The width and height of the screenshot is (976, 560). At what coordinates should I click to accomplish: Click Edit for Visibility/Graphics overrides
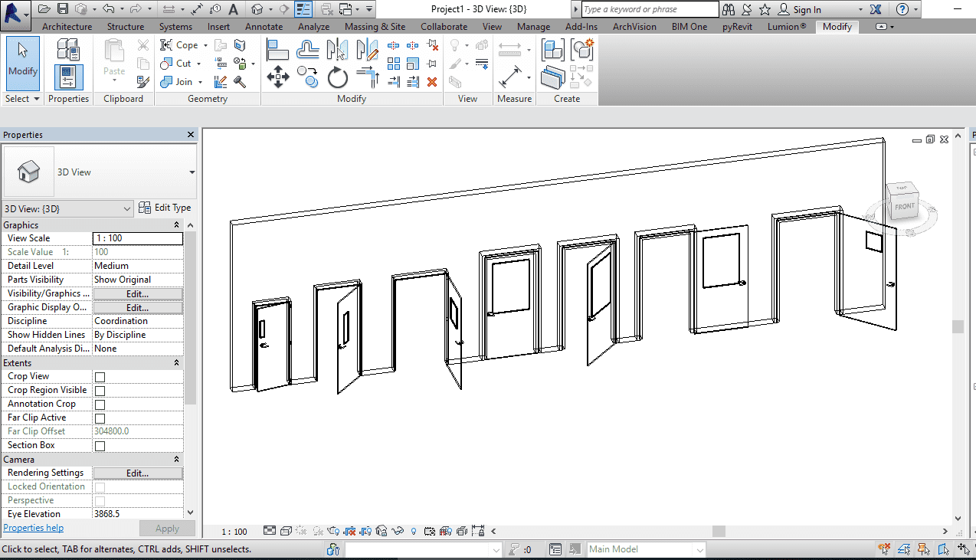click(137, 293)
